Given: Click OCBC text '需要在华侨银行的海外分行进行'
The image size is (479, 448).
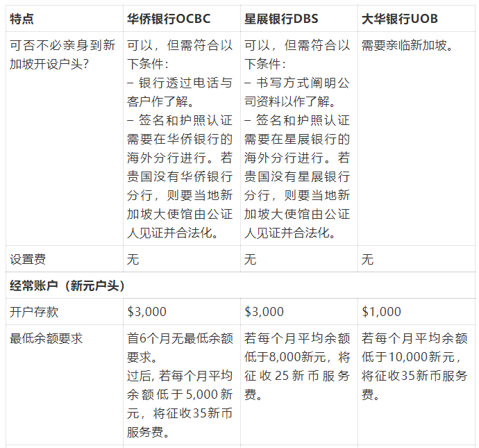Looking at the screenshot, I should click(x=180, y=149).
